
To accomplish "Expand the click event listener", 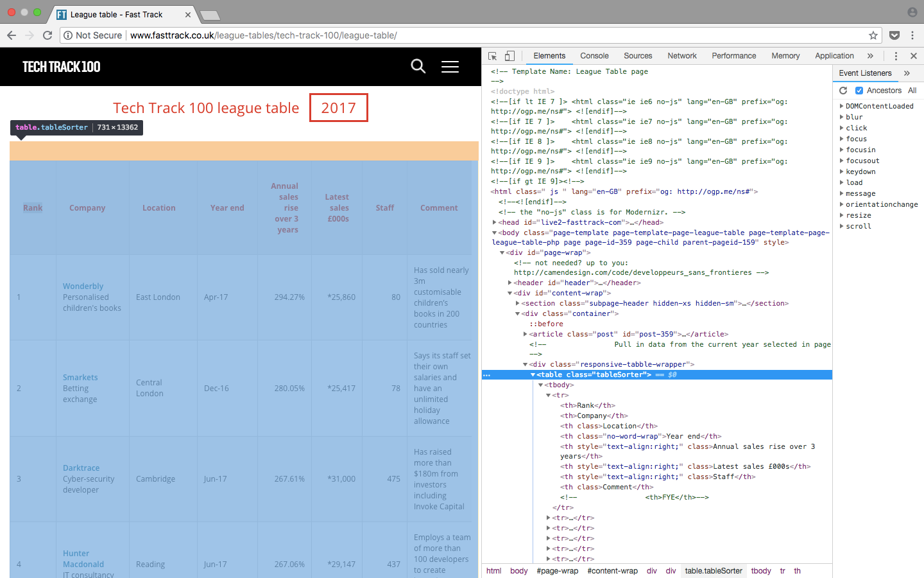I will point(841,128).
